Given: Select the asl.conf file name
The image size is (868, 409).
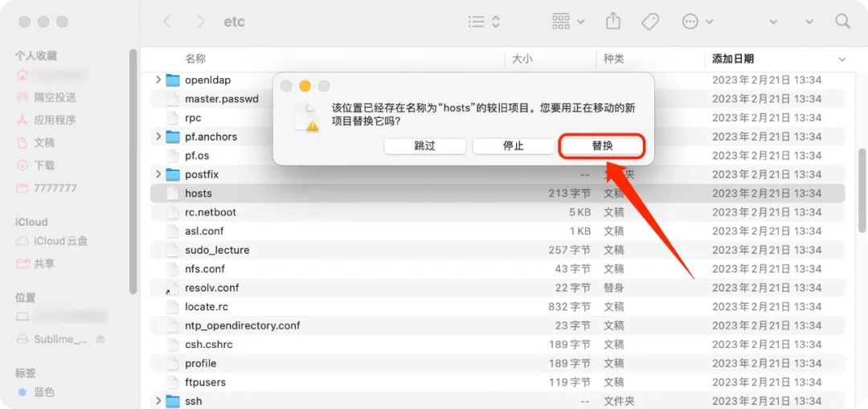Looking at the screenshot, I should (x=204, y=231).
